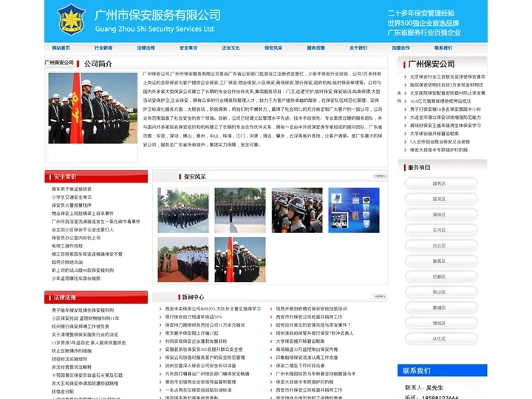Select the 花都区 service button
Viewport: 532px width, 399px height.
(441, 276)
